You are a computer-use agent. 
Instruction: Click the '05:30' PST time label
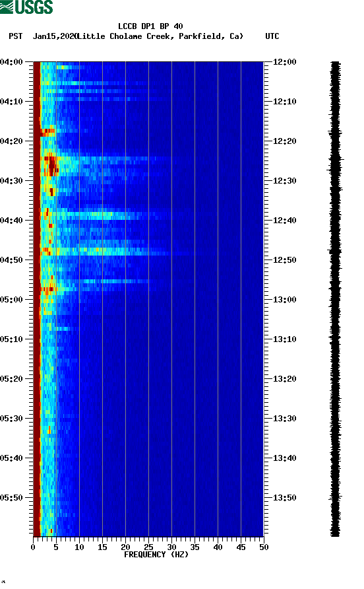click(x=12, y=419)
